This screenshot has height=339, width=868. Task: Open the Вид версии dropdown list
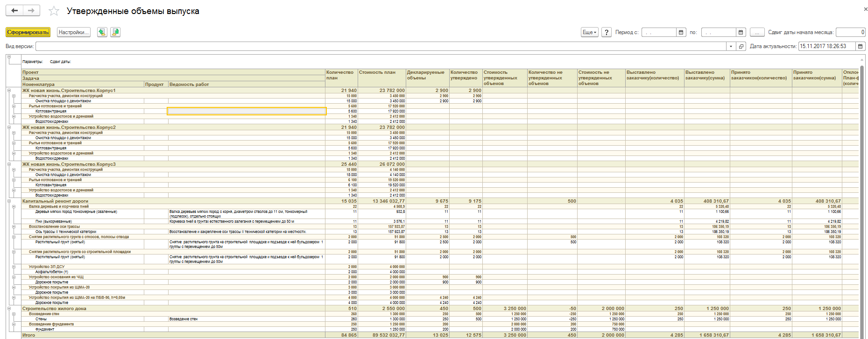731,46
